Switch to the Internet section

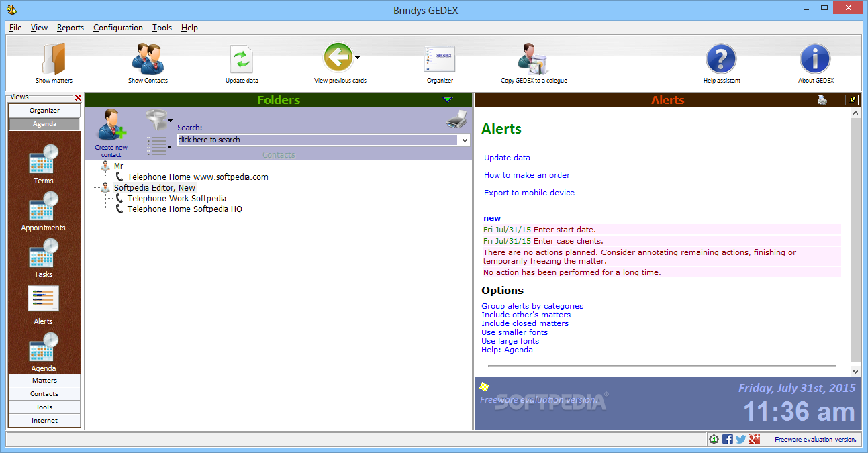coord(44,421)
